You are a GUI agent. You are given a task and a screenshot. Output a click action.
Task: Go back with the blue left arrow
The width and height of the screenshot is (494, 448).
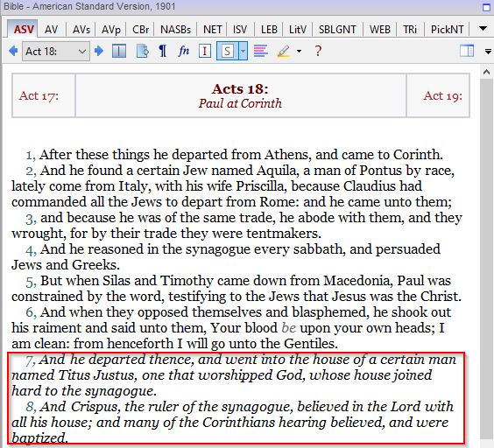(x=13, y=51)
